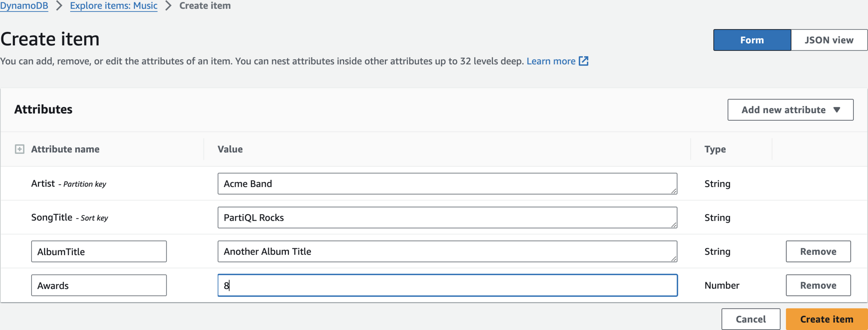Viewport: 868px width, 330px height.
Task: Expand all attributes with the plus icon
Action: pos(19,149)
